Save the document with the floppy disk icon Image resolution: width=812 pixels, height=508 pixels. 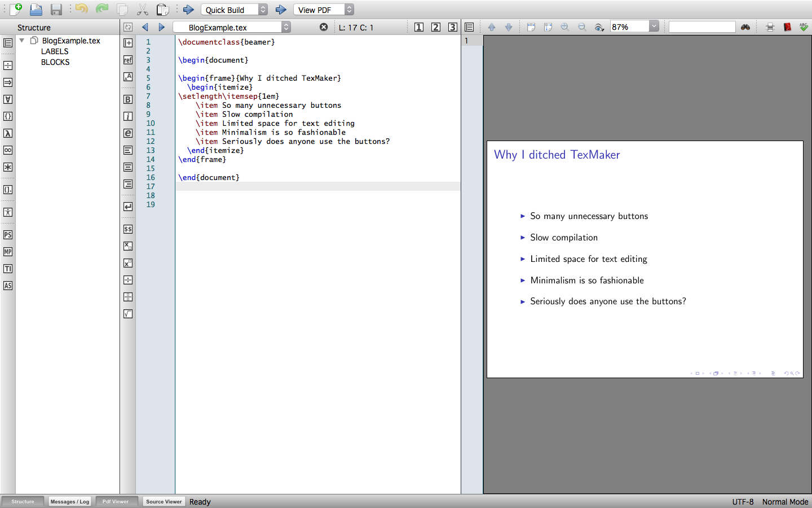(x=56, y=9)
